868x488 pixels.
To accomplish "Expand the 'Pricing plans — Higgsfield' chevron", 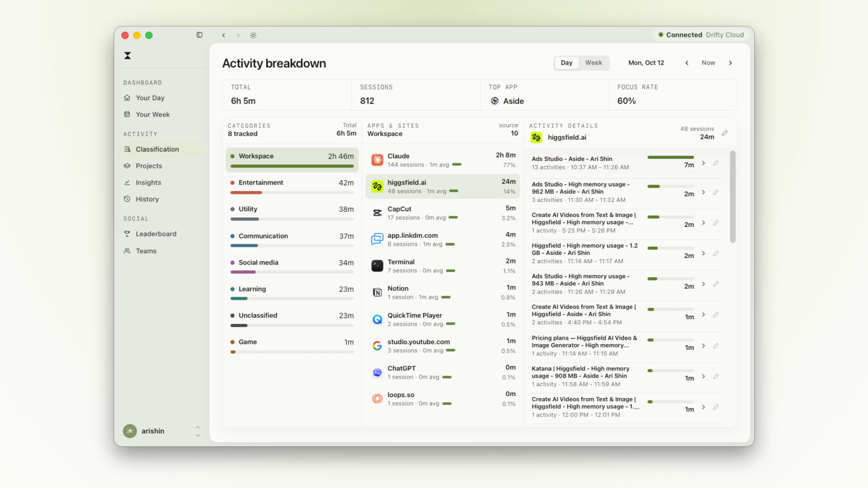I will [x=703, y=345].
